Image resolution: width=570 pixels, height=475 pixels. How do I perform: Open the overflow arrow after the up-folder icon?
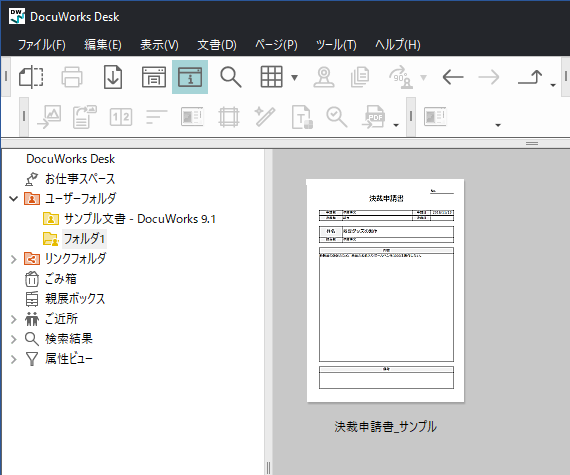[553, 85]
